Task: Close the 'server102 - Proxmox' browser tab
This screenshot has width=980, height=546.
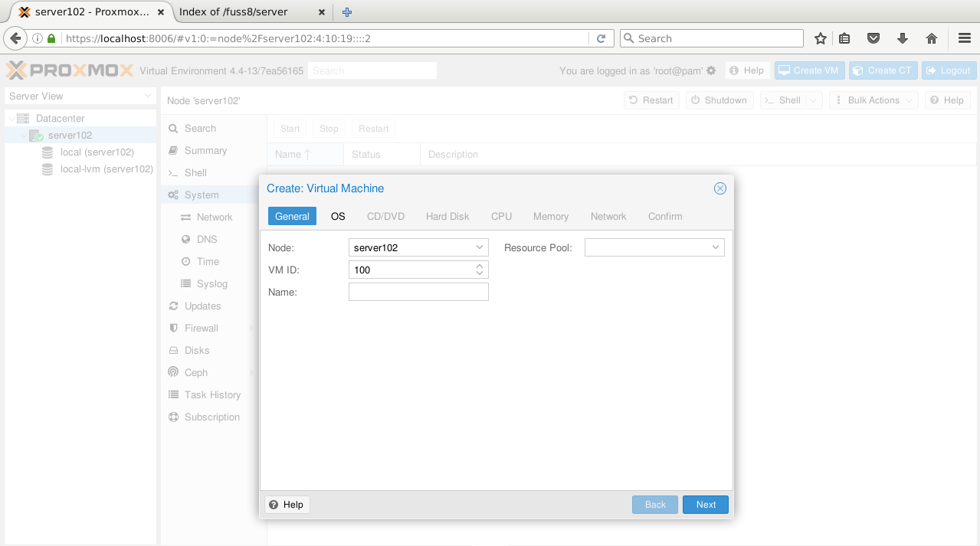Action: (162, 12)
